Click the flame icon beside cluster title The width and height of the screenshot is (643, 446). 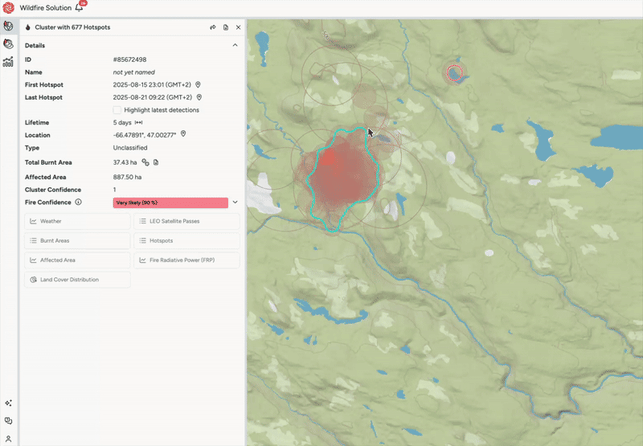point(28,27)
